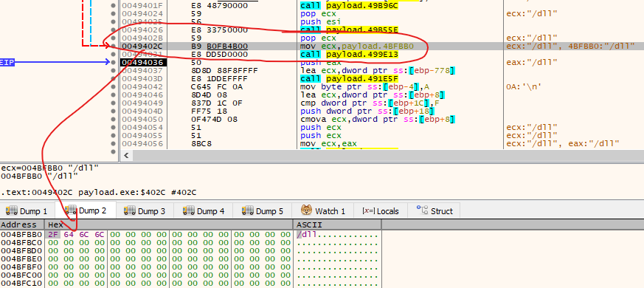The height and width of the screenshot is (288, 644).
Task: Select hex byte 2F in dump
Action: pyautogui.click(x=53, y=235)
